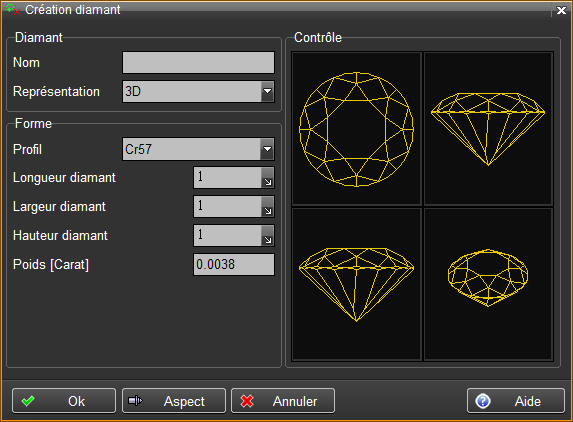
Task: Open the Représentation dropdown arrow
Action: [x=267, y=91]
